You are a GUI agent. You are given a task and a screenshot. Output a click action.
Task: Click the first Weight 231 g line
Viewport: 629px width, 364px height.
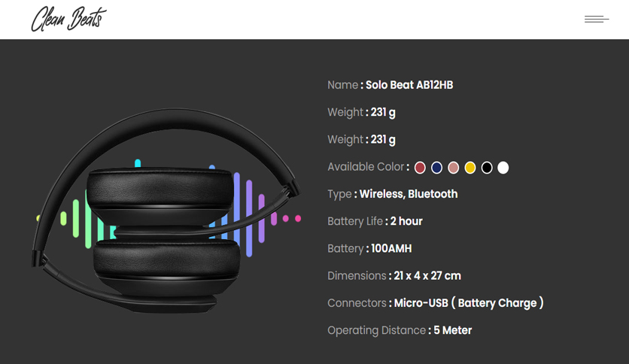coord(361,112)
